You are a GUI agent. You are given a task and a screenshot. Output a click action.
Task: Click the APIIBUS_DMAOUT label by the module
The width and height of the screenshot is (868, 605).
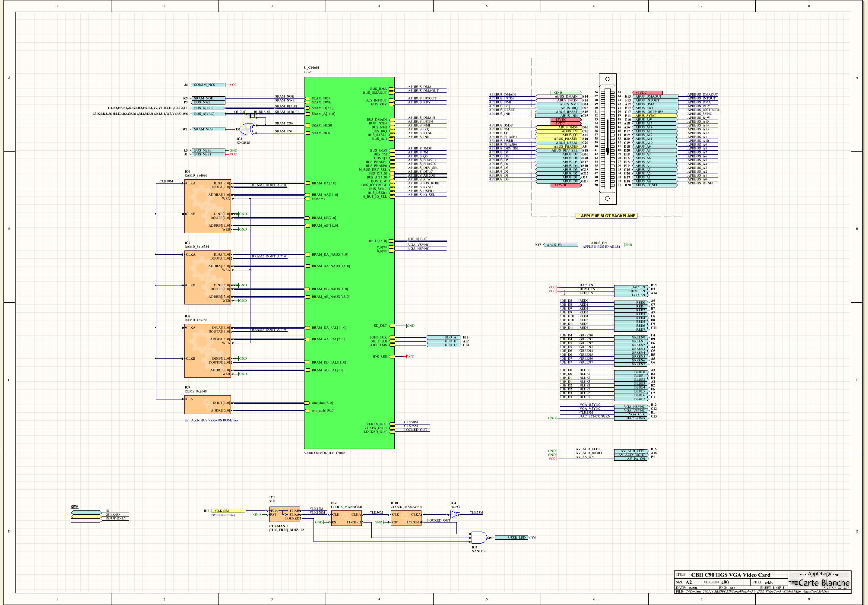tap(423, 91)
